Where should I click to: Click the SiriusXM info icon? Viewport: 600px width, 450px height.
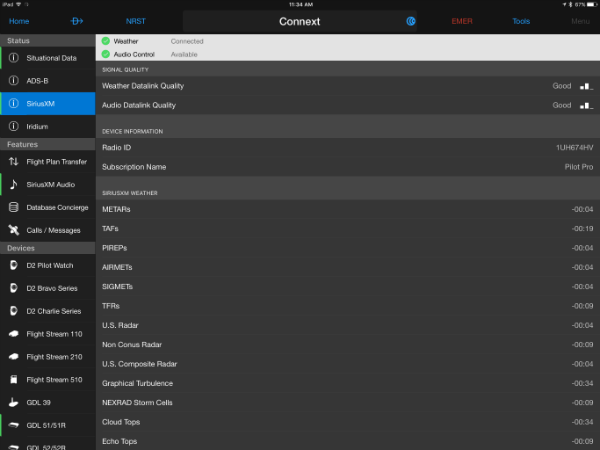(14, 103)
